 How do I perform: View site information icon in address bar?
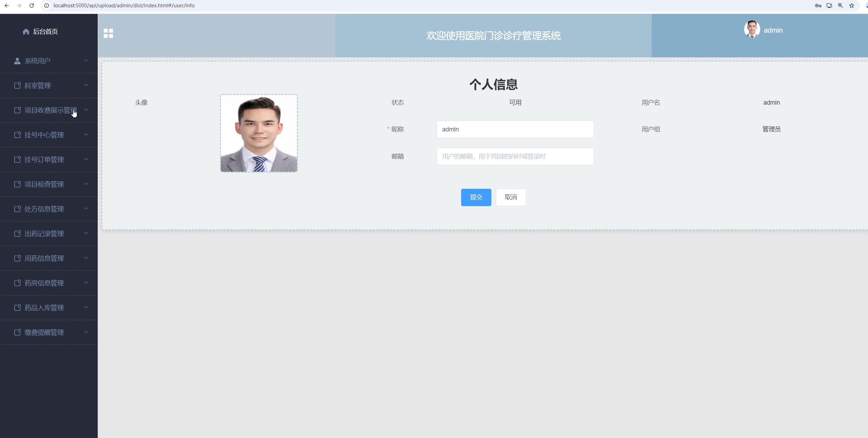(x=47, y=6)
